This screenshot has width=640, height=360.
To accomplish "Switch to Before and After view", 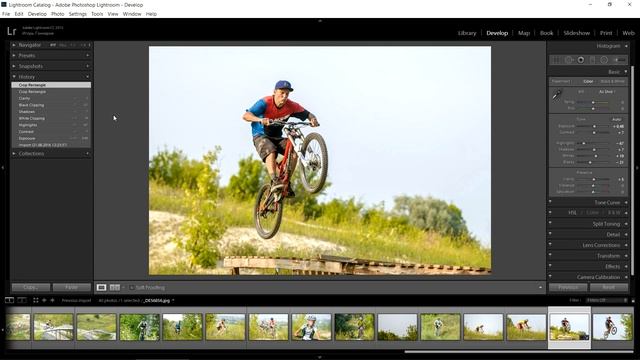I will [x=115, y=287].
